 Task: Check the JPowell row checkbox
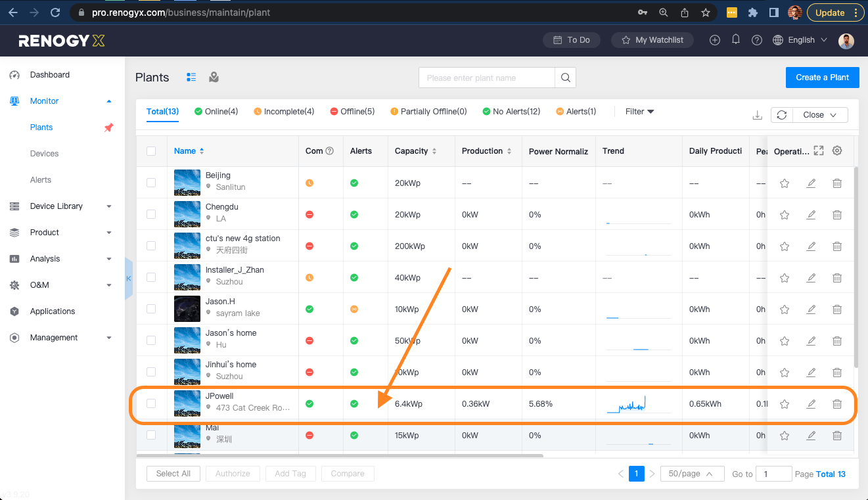coord(151,403)
